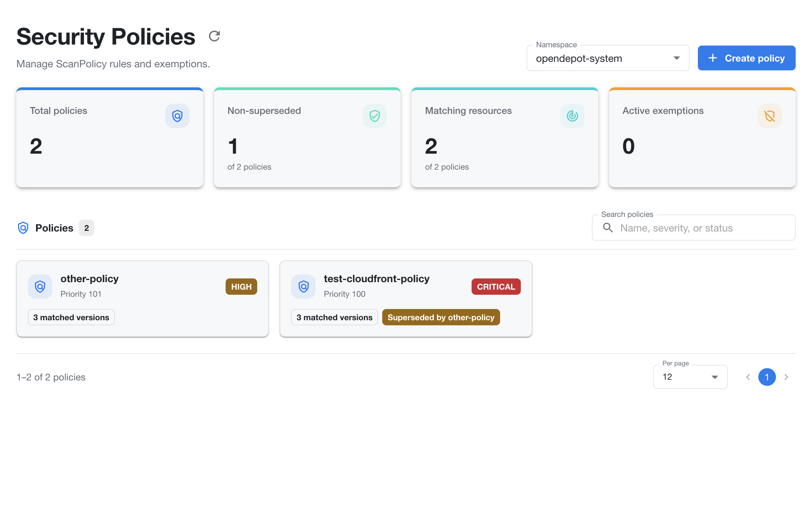The height and width of the screenshot is (531, 812).
Task: Click the Matching resources label
Action: (x=468, y=110)
